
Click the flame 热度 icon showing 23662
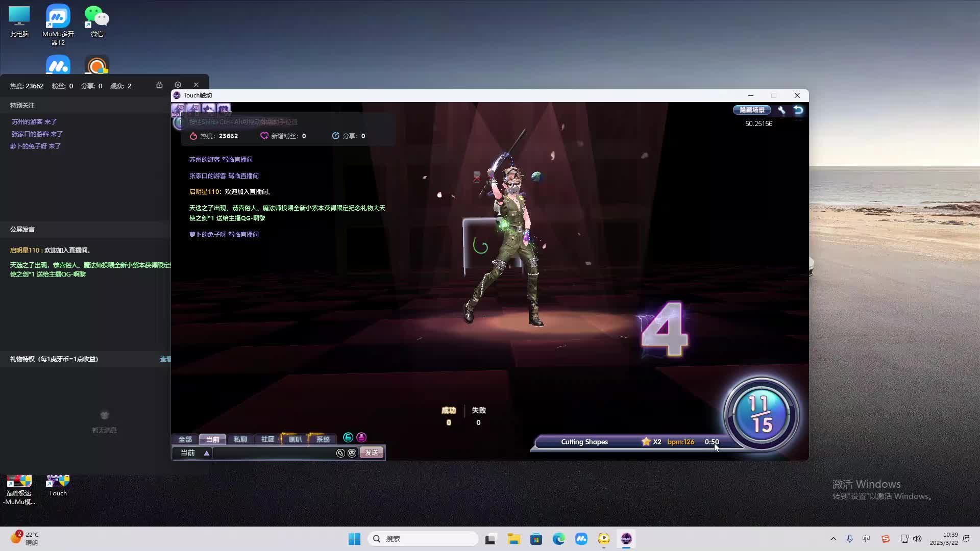tap(193, 136)
